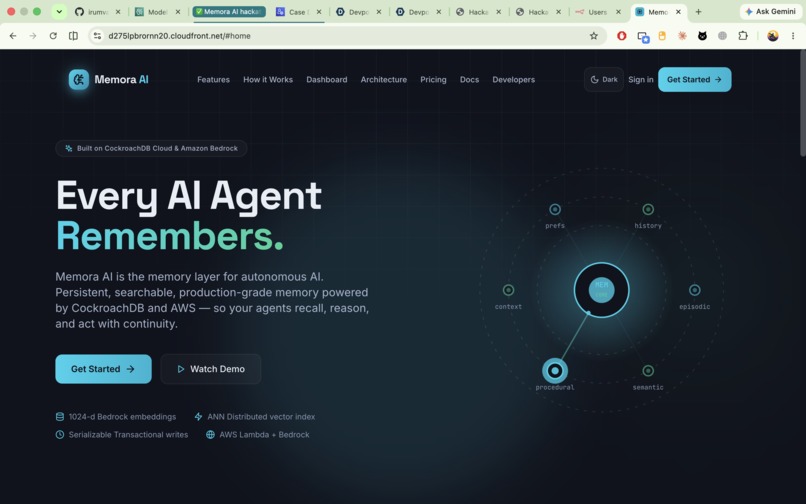Click the header Get Started button
806x504 pixels.
point(694,80)
